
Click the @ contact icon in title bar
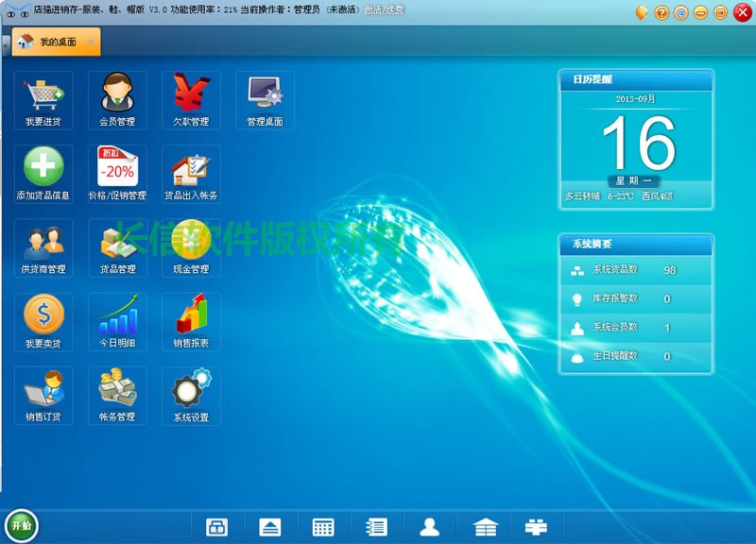click(x=680, y=12)
